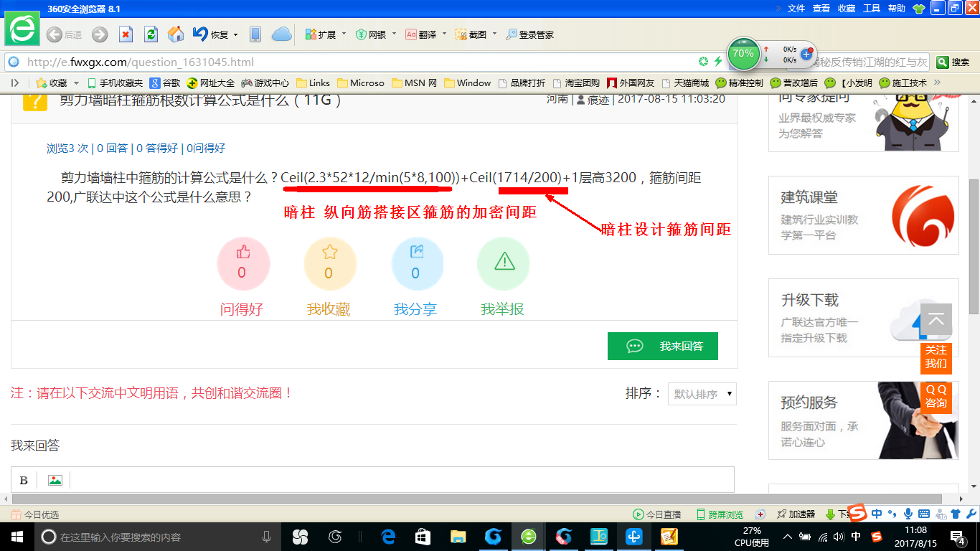Click the green 我来回答 button
The height and width of the screenshot is (551, 980).
click(662, 346)
